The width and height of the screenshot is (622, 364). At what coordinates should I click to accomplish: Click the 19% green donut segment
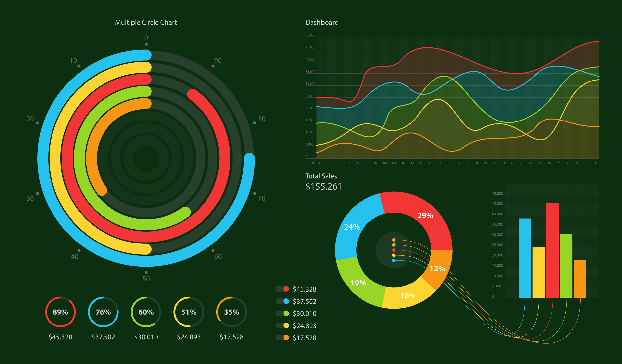point(359,283)
